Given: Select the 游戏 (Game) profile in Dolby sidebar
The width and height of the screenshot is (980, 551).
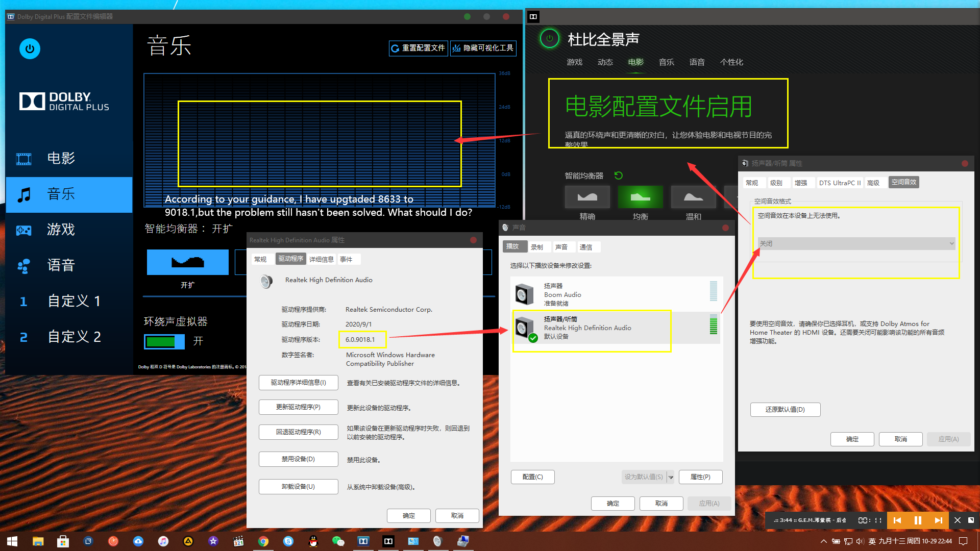Looking at the screenshot, I should [x=69, y=230].
